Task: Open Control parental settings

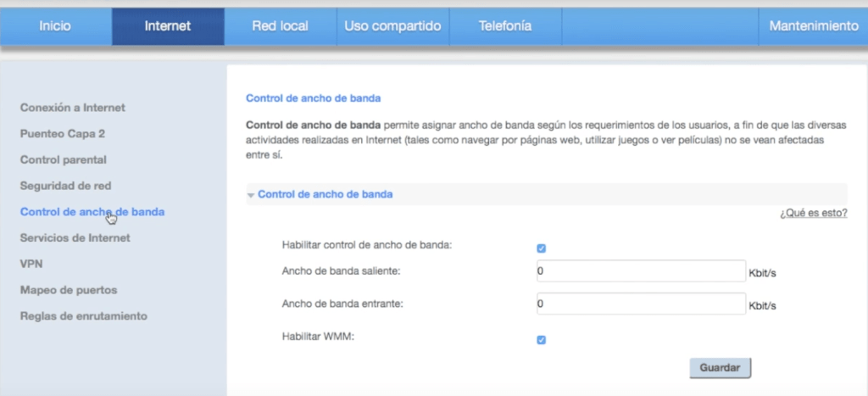Action: tap(64, 159)
